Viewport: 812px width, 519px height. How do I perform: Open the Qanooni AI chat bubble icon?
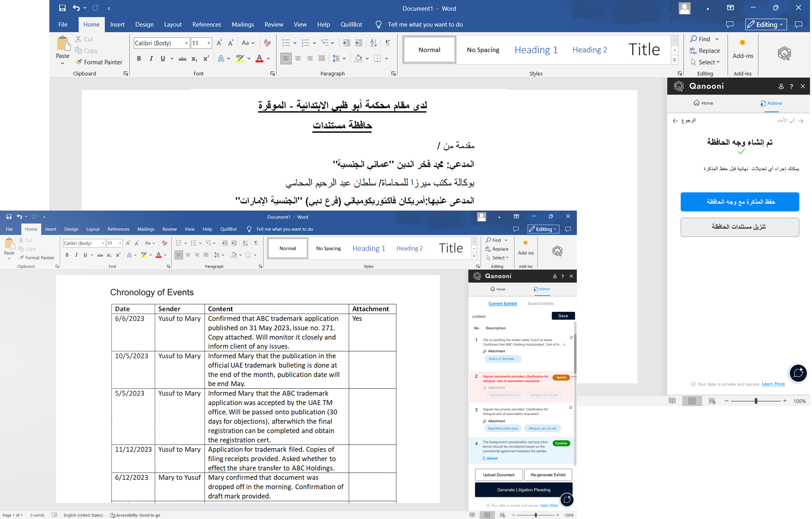798,373
